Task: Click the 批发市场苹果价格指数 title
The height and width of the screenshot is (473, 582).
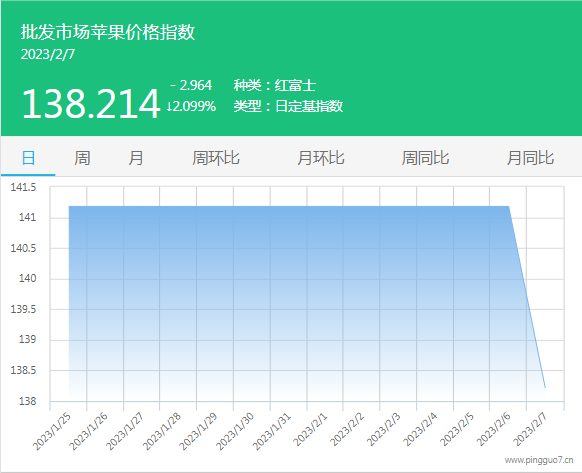Action: 108,32
